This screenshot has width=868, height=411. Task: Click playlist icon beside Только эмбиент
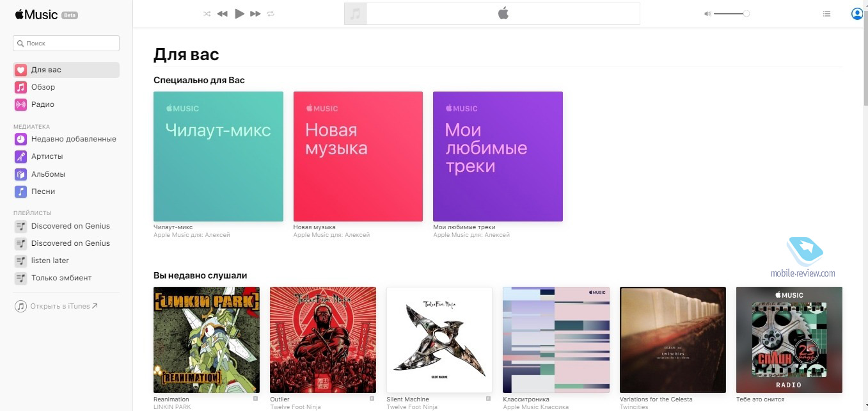point(21,278)
